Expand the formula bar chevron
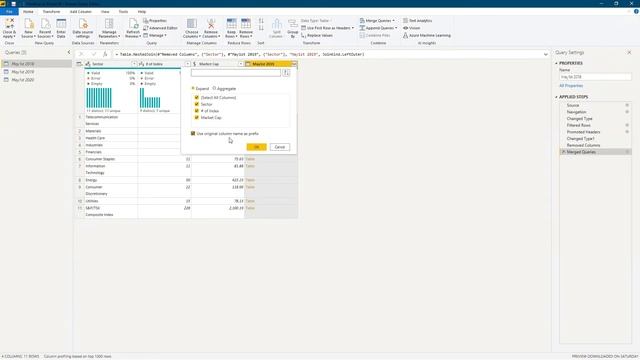 [x=546, y=54]
